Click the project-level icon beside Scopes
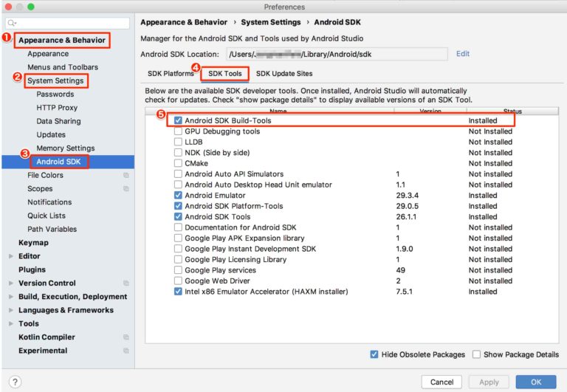The image size is (567, 392). point(126,189)
